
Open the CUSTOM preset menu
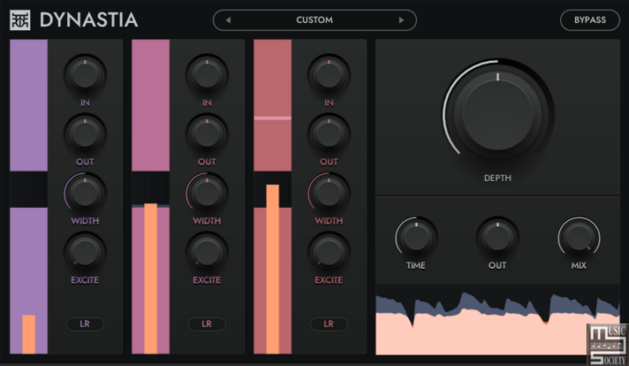314,20
